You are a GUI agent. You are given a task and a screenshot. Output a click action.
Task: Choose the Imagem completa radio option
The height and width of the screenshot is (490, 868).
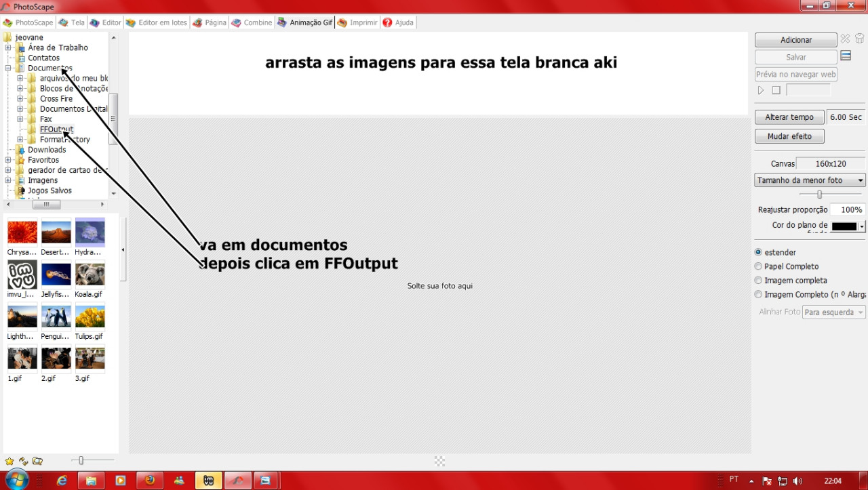point(758,281)
